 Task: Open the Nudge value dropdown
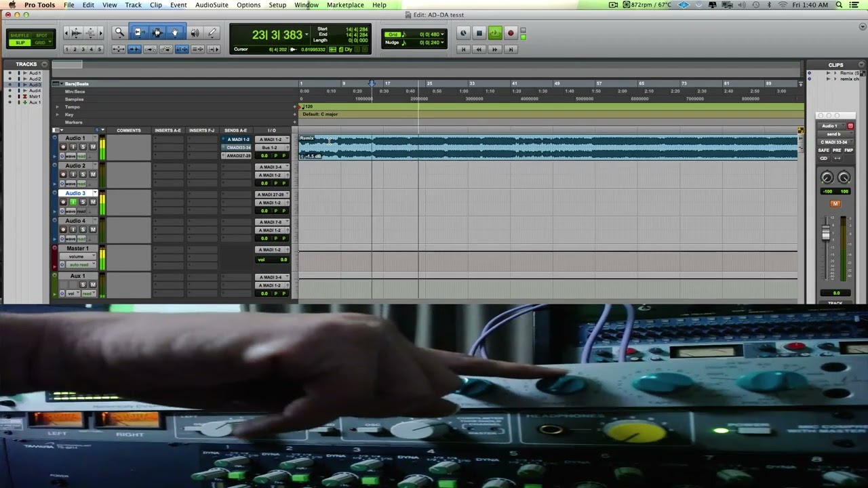point(442,43)
